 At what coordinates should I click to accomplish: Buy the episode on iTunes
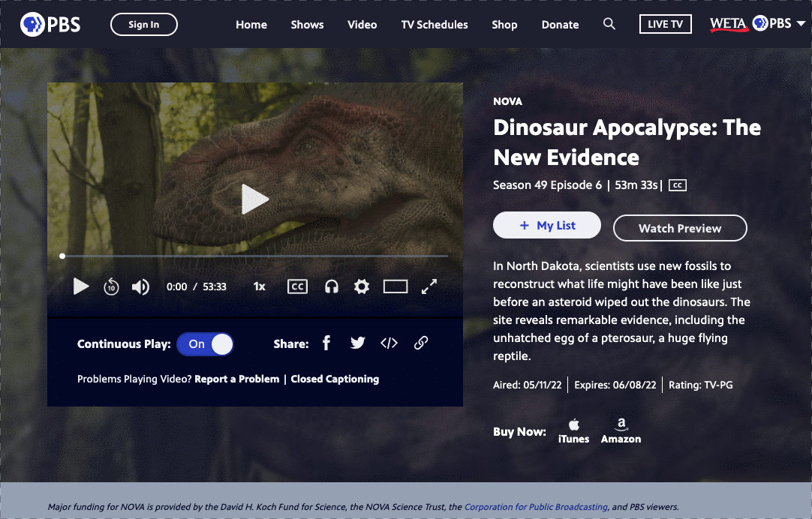574,431
